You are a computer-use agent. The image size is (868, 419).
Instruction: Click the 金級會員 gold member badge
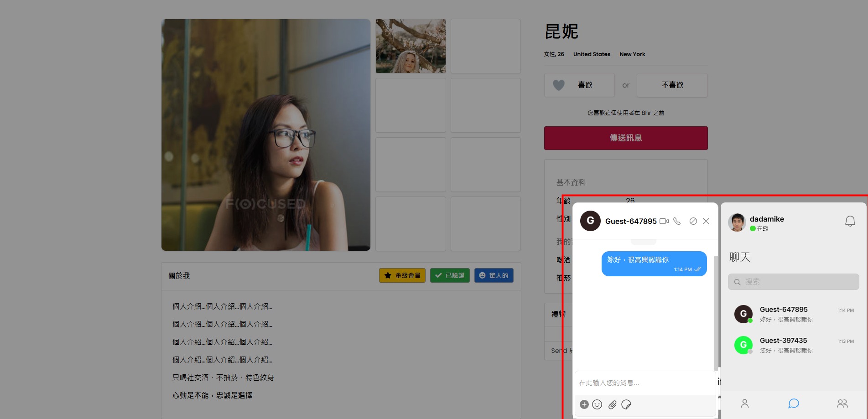coord(402,275)
